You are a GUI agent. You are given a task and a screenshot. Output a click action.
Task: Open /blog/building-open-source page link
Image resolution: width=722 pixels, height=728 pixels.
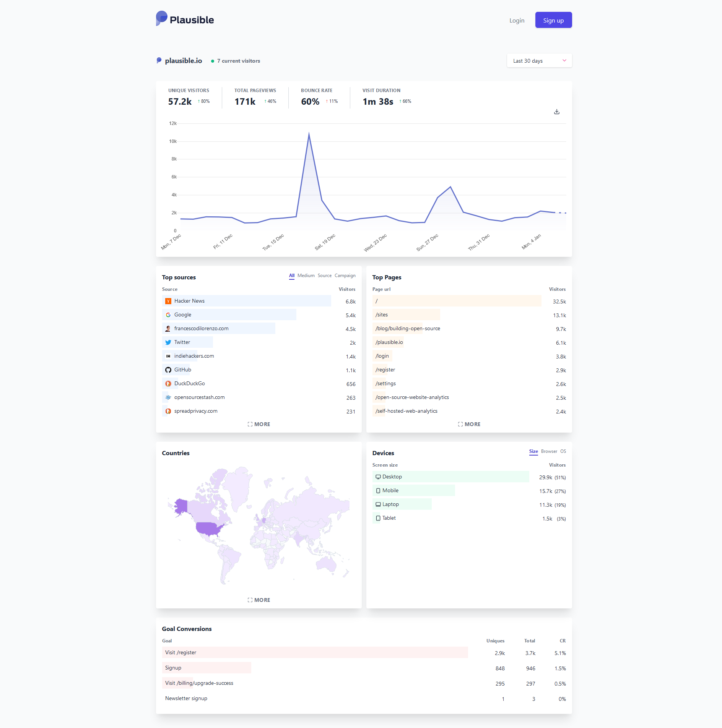click(x=408, y=329)
